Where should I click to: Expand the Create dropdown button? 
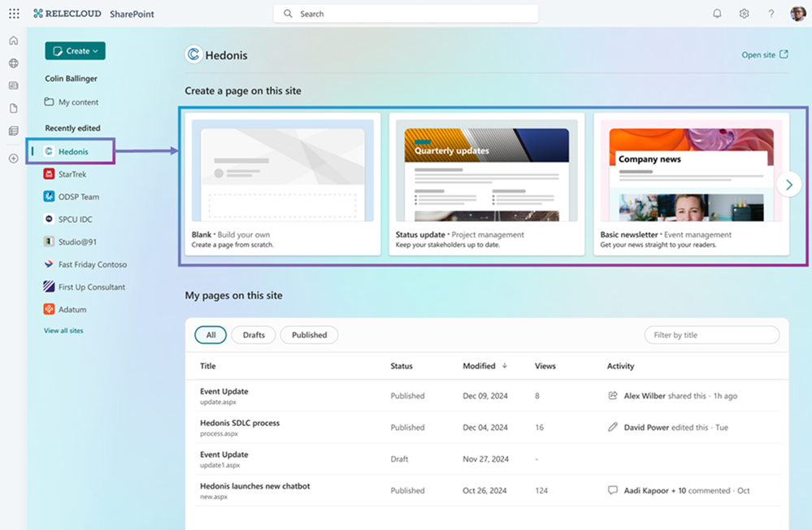coord(75,50)
